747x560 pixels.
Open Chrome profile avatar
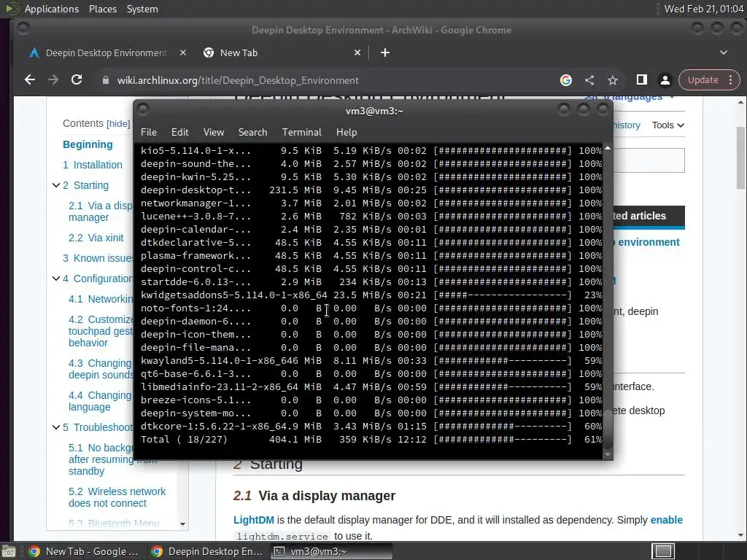coord(665,80)
